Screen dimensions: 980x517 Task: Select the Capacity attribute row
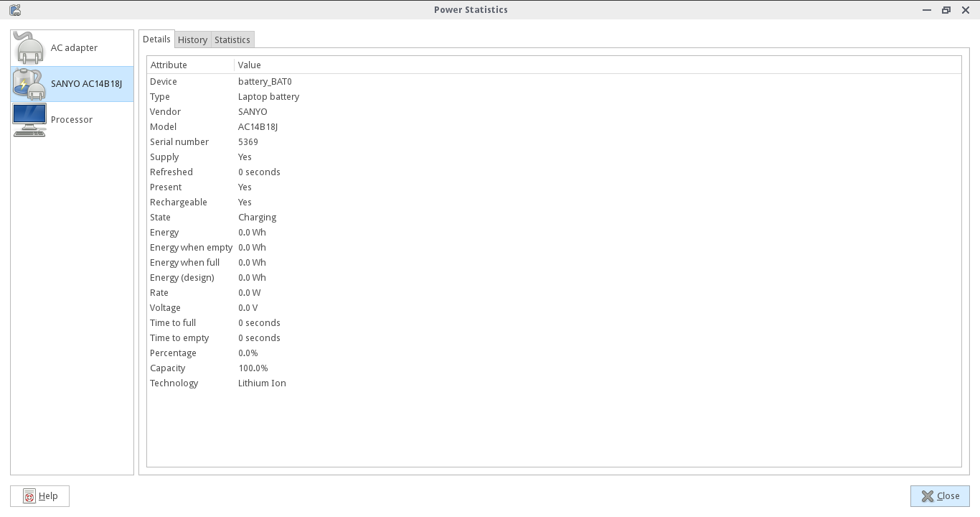click(x=168, y=368)
